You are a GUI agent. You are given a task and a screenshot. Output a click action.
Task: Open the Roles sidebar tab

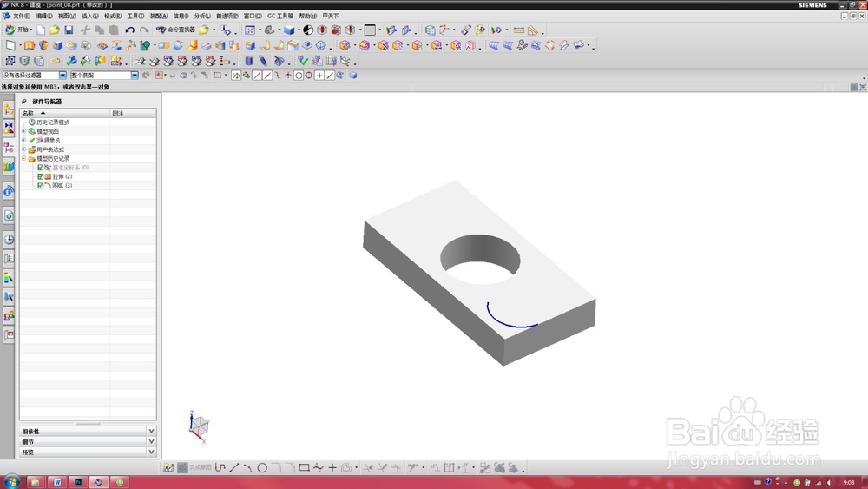9,315
